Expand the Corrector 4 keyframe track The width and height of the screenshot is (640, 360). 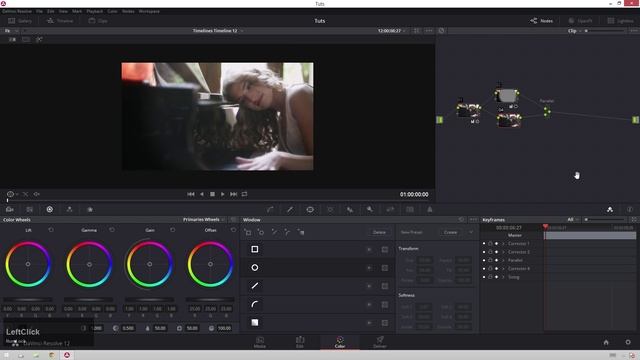coord(503,269)
